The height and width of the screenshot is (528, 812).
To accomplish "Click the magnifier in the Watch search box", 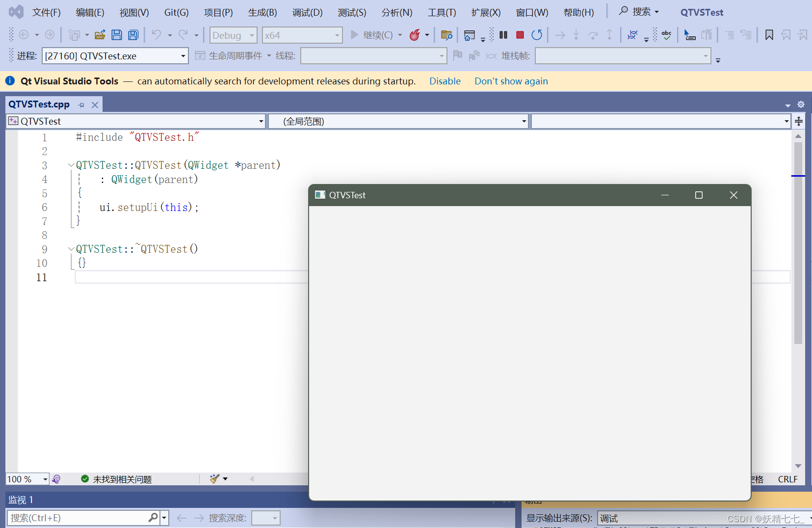I will [x=153, y=518].
